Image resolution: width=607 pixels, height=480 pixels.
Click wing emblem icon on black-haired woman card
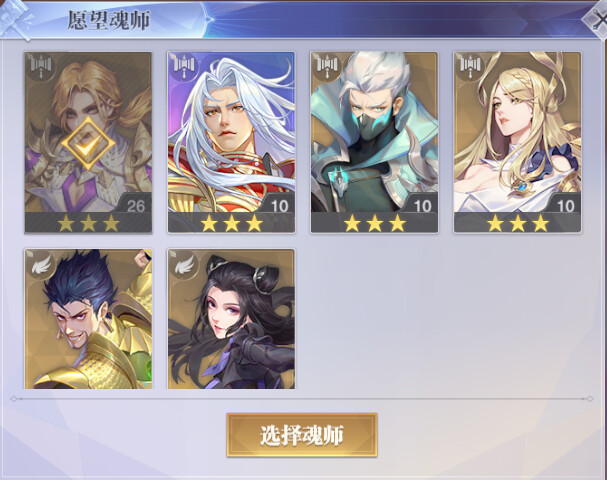click(x=184, y=264)
